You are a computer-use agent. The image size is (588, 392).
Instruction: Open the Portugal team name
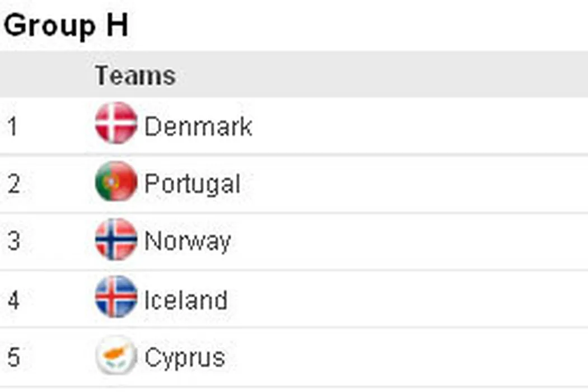192,184
